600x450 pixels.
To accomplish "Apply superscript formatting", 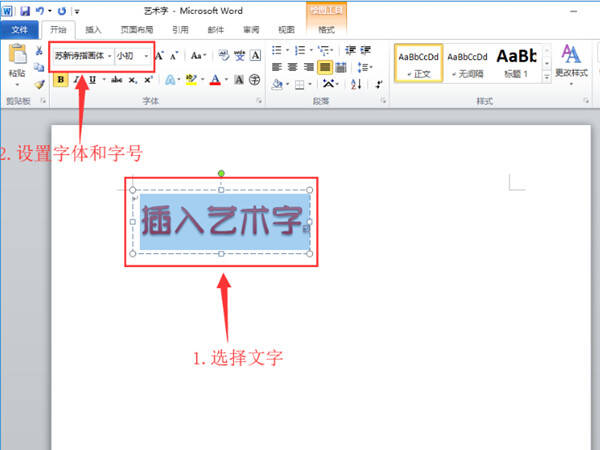I will click(x=148, y=80).
